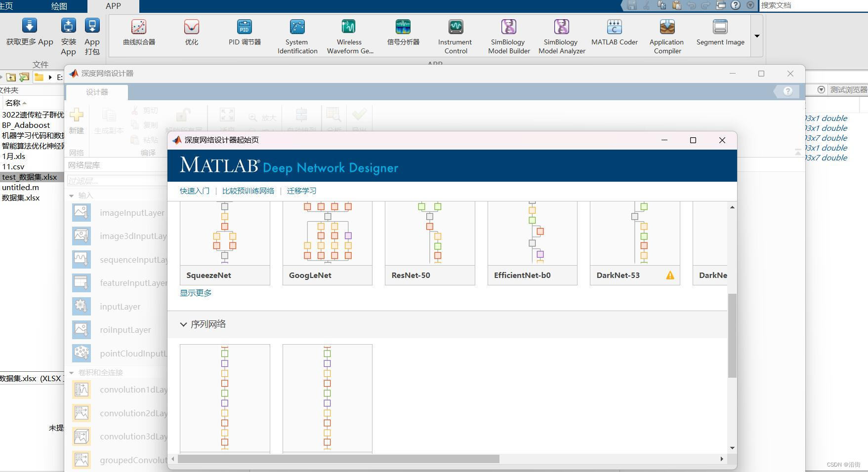Viewport: 868px width, 472px height.
Task: Collapse the Input layers group
Action: click(x=71, y=196)
